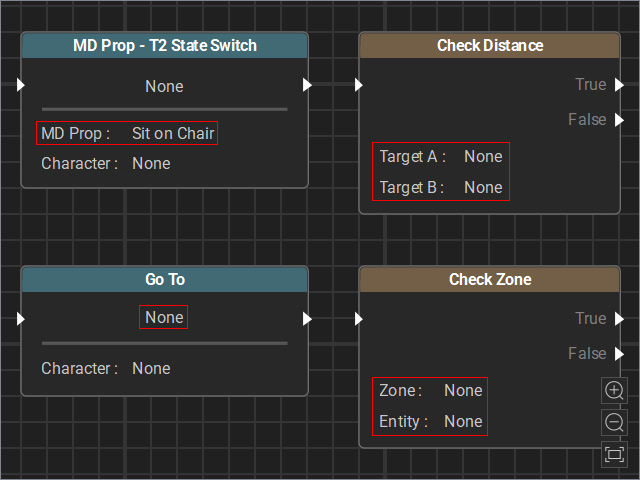
Task: Click the True output pin of Check Zone
Action: [620, 319]
